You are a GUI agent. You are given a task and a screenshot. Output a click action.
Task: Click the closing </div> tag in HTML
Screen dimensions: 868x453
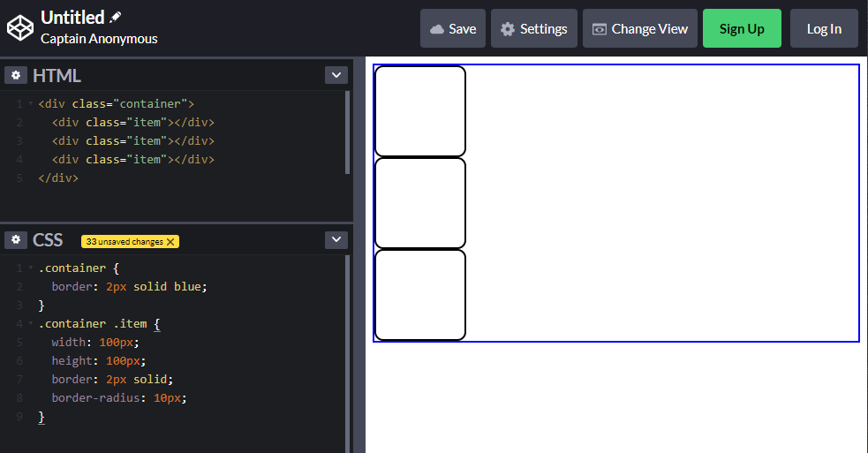pyautogui.click(x=58, y=177)
